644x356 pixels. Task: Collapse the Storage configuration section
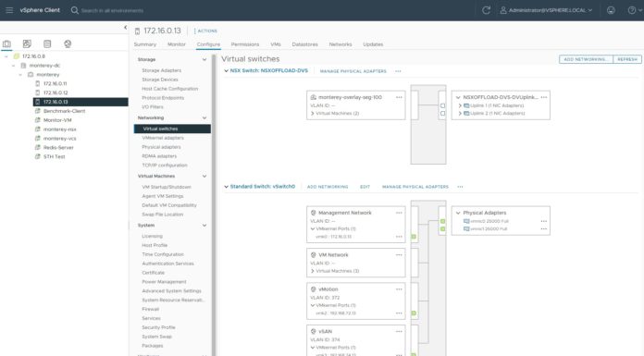[204, 59]
